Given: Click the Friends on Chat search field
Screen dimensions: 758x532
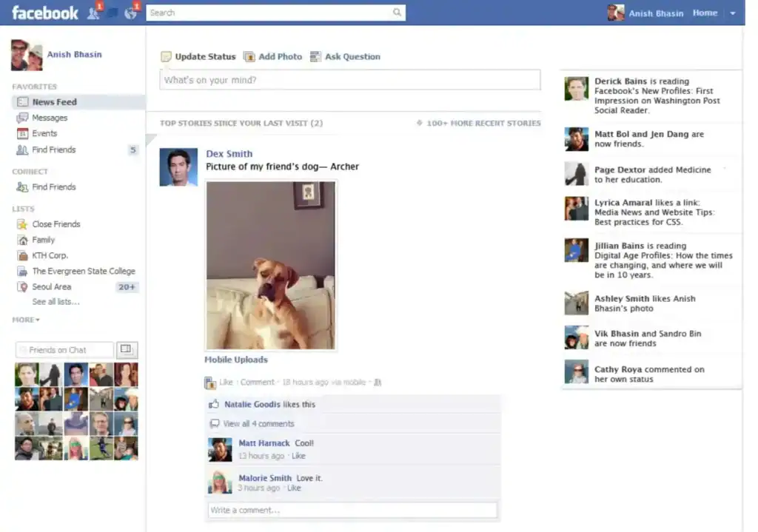Looking at the screenshot, I should coord(65,350).
